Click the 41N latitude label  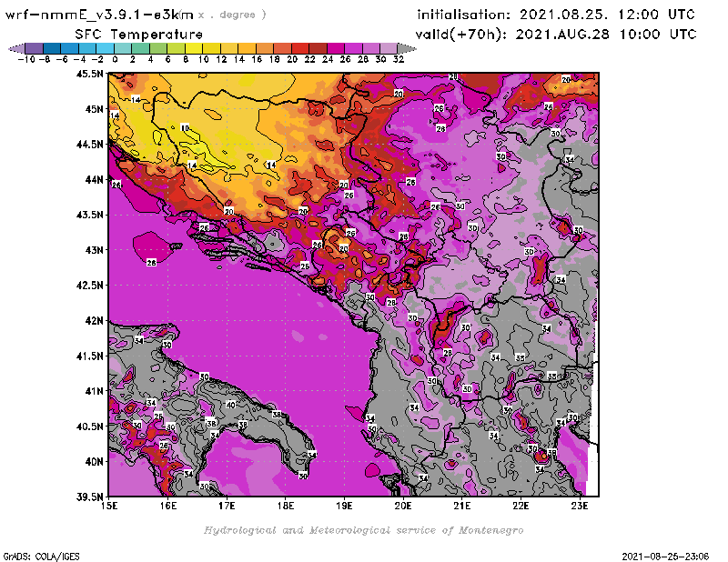[94, 391]
